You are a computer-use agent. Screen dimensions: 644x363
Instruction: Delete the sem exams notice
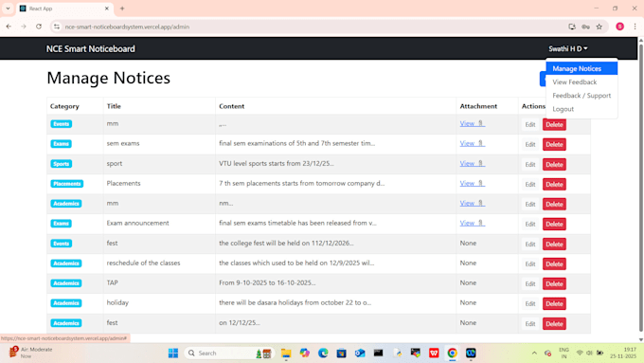click(x=554, y=144)
